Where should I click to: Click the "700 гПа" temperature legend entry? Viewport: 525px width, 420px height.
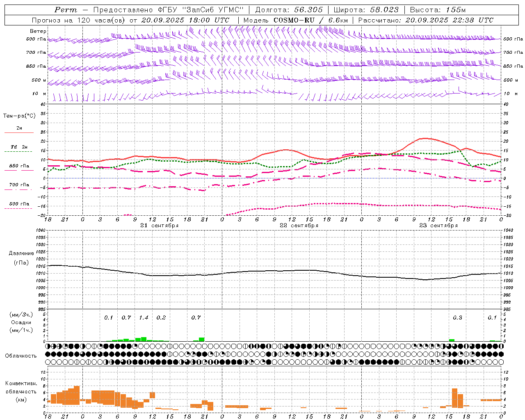19,185
